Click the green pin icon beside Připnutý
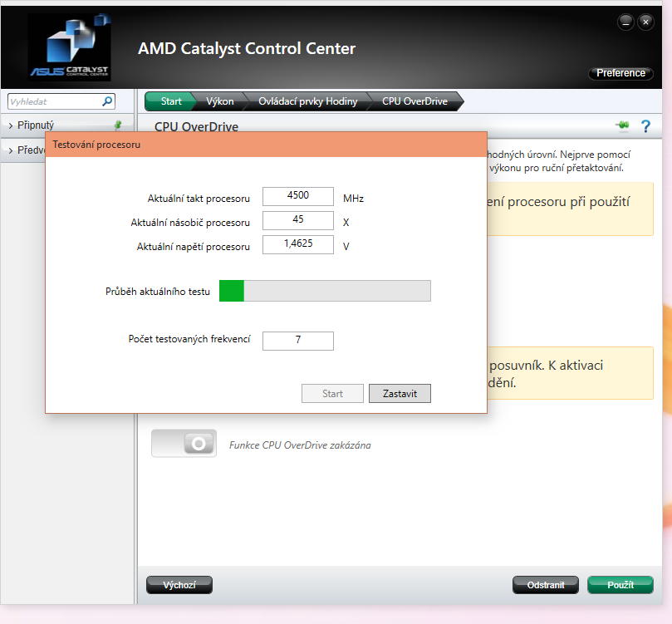Viewport: 672px width, 624px height. pos(117,125)
